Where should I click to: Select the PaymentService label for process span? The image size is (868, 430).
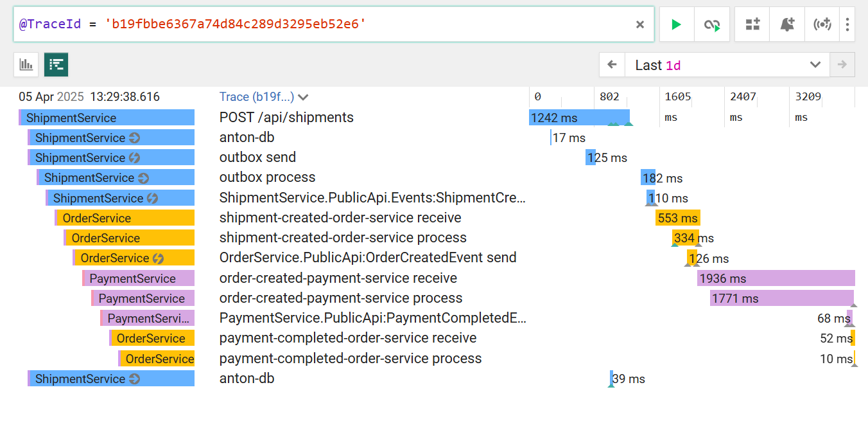click(x=143, y=298)
